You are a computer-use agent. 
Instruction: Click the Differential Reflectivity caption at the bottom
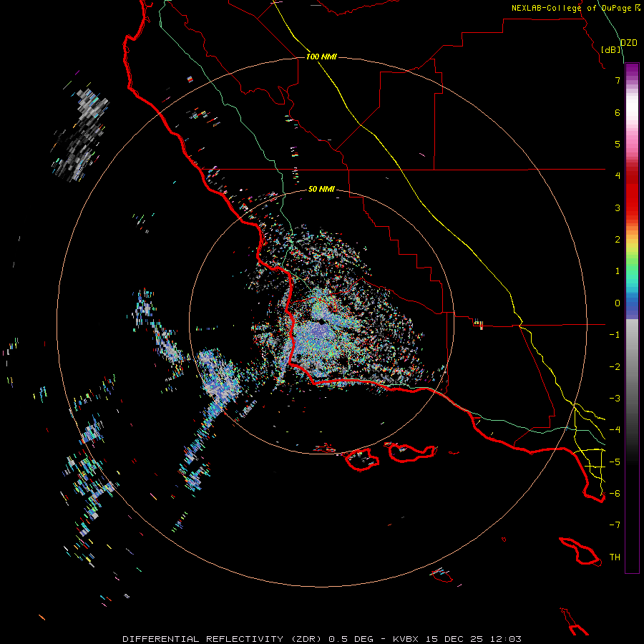(321, 639)
